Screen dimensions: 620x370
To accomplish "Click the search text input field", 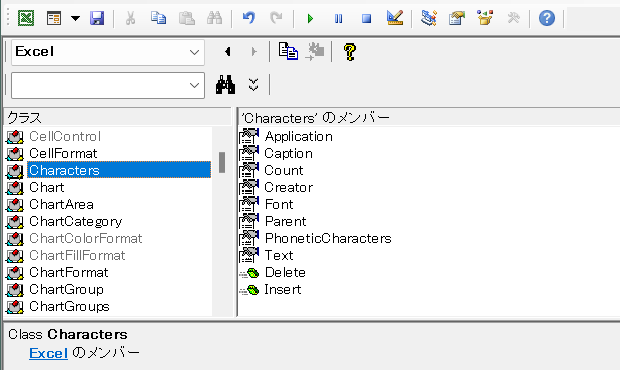I will click(99, 85).
